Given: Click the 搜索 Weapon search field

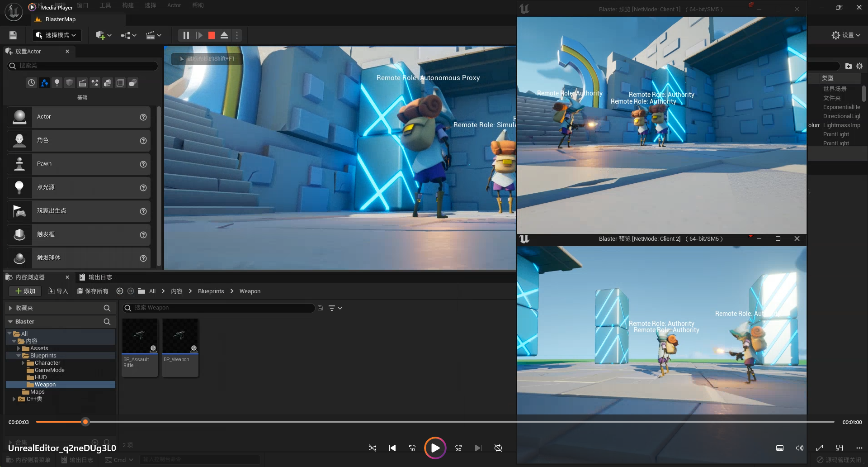Looking at the screenshot, I should coord(218,308).
